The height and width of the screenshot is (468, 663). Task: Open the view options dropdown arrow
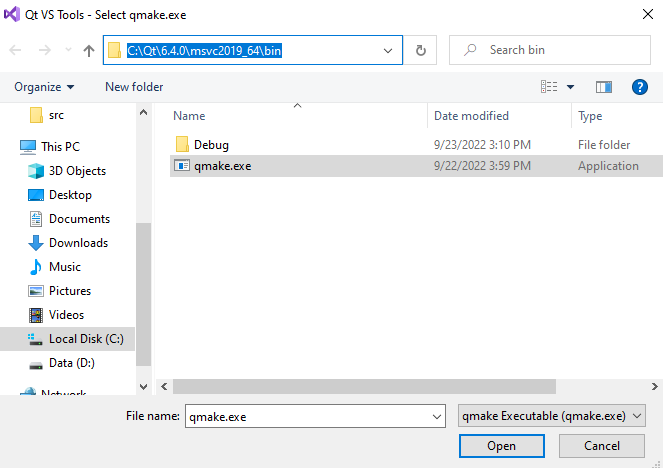[x=570, y=87]
